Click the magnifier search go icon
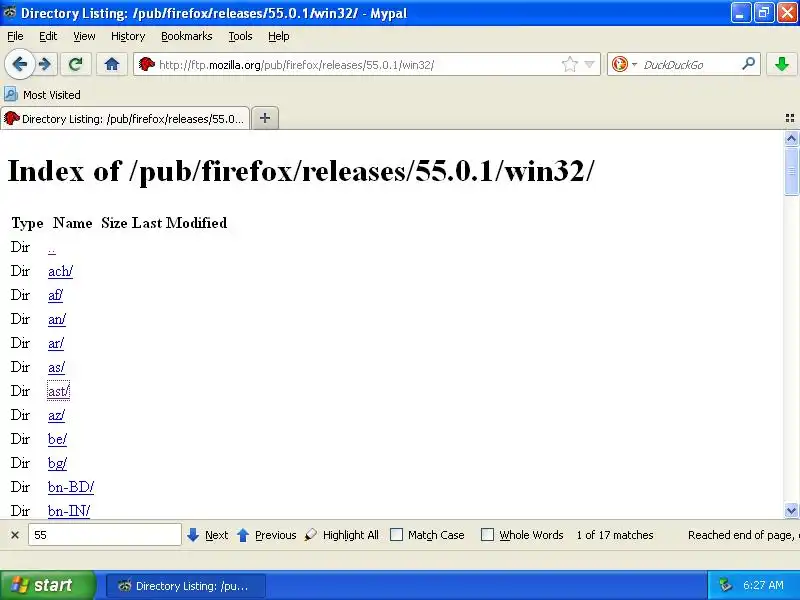Image resolution: width=800 pixels, height=600 pixels. pyautogui.click(x=748, y=64)
